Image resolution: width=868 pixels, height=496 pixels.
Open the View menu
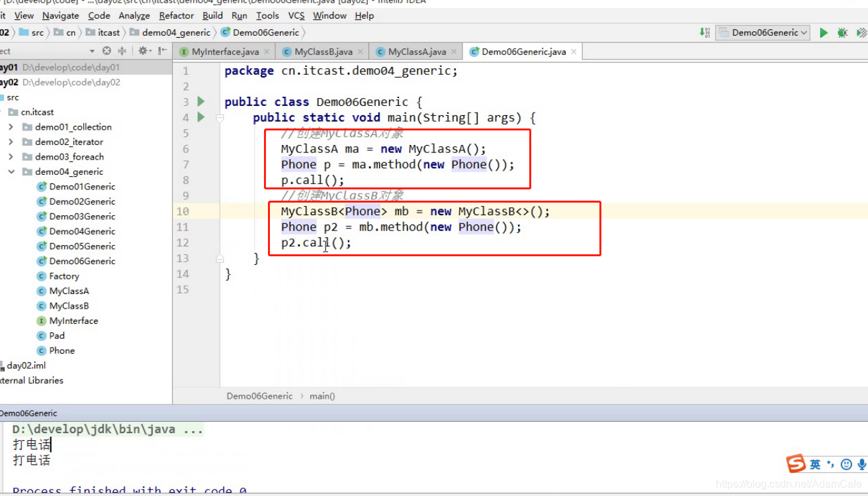24,15
